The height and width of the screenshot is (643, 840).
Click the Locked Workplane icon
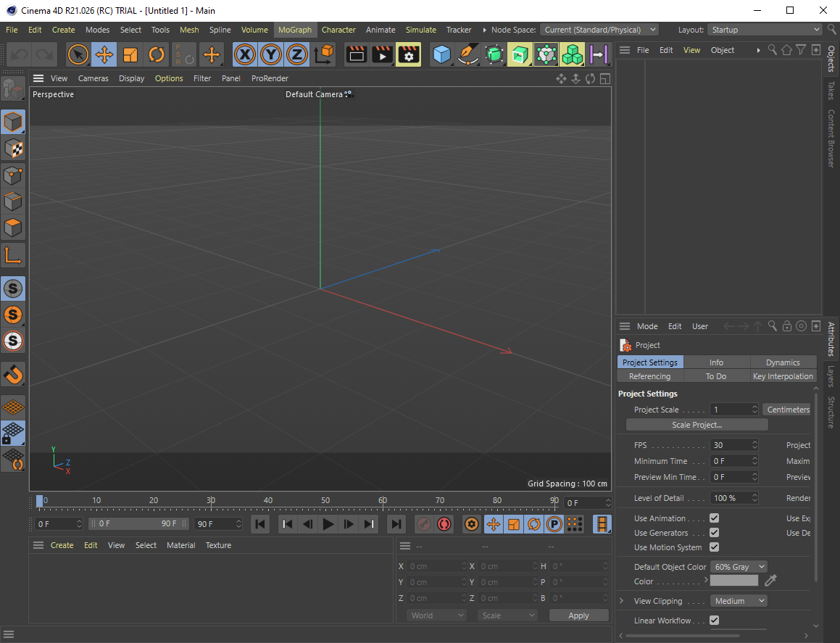coord(13,433)
